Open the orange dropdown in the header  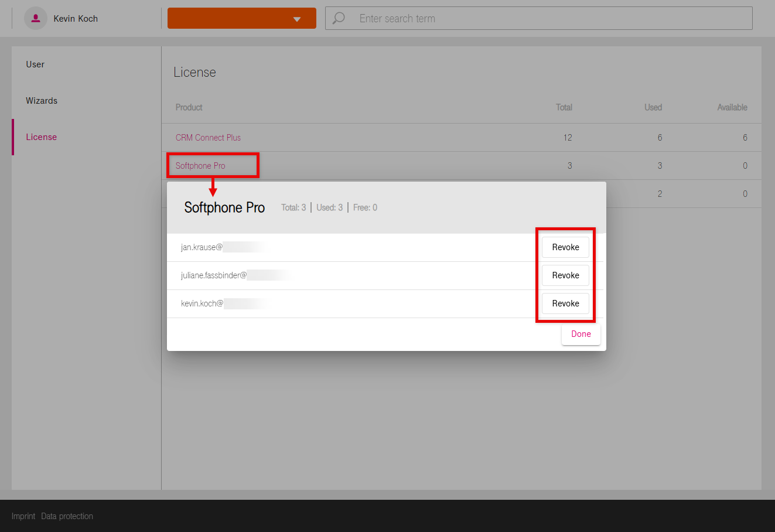point(241,18)
